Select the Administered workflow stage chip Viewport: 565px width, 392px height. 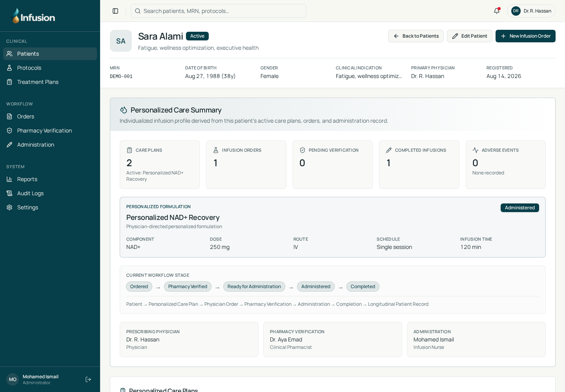[x=316, y=287]
